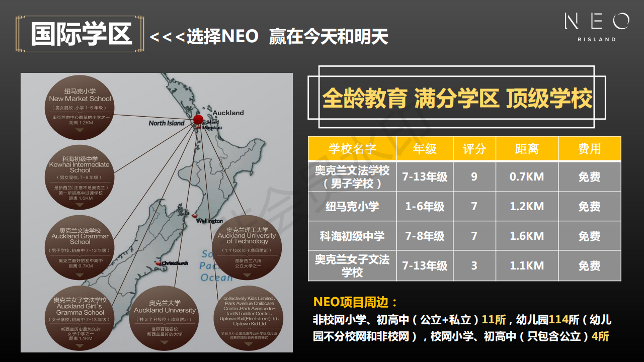
Task: Click the NEO Risland logo
Action: click(597, 26)
